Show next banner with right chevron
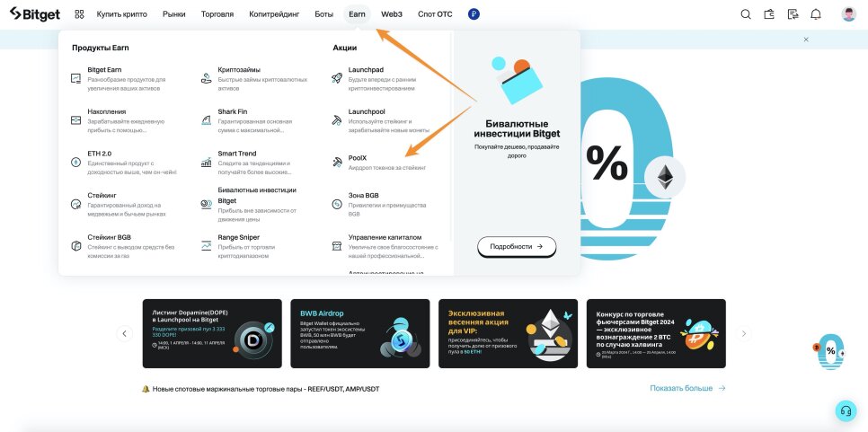 coord(744,333)
